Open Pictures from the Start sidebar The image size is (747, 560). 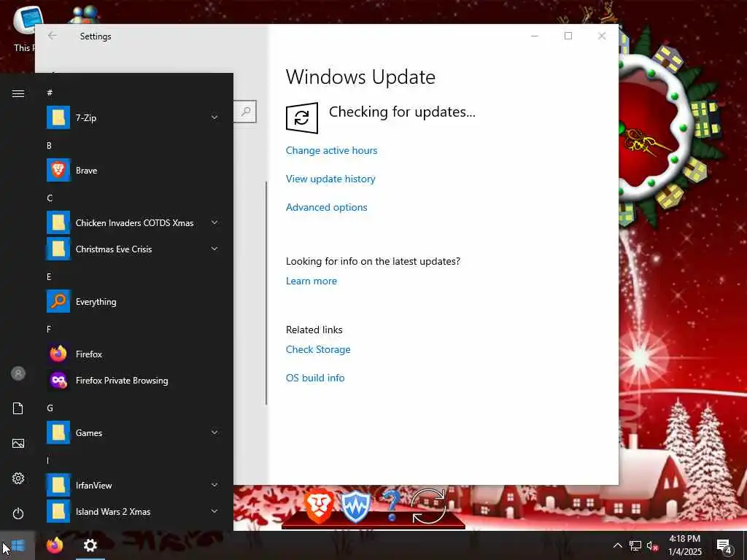tap(18, 443)
